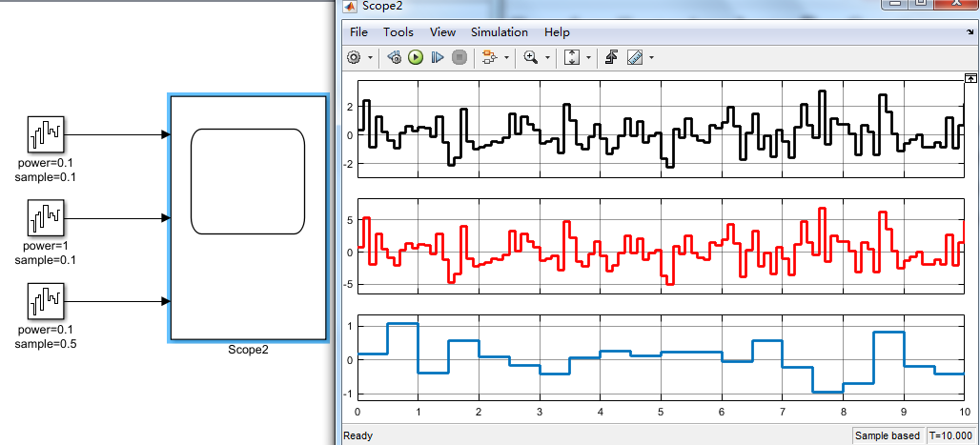
Task: Click the Step Back simulation button
Action: click(395, 57)
